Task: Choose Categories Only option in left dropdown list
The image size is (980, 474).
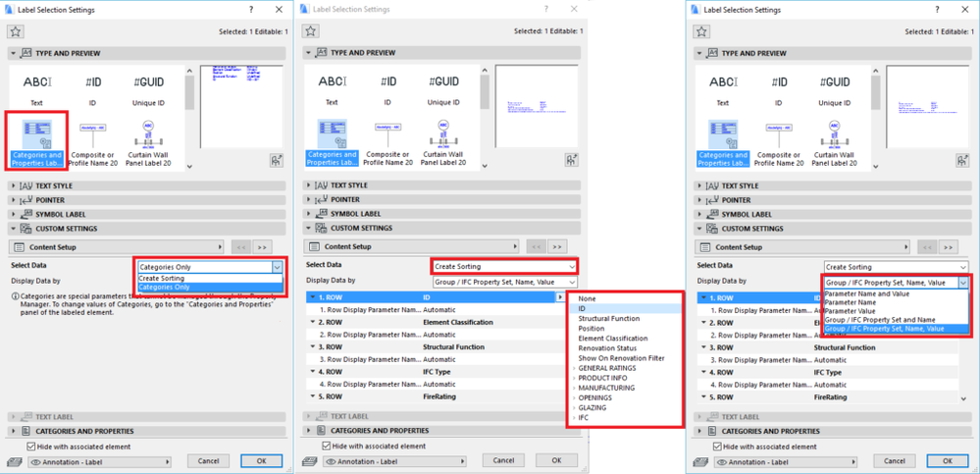Action: pyautogui.click(x=210, y=287)
